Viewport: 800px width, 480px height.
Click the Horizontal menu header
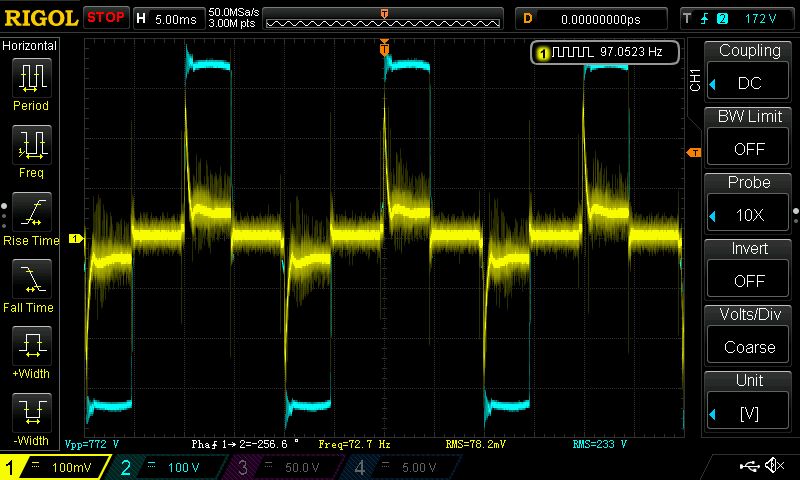30,46
